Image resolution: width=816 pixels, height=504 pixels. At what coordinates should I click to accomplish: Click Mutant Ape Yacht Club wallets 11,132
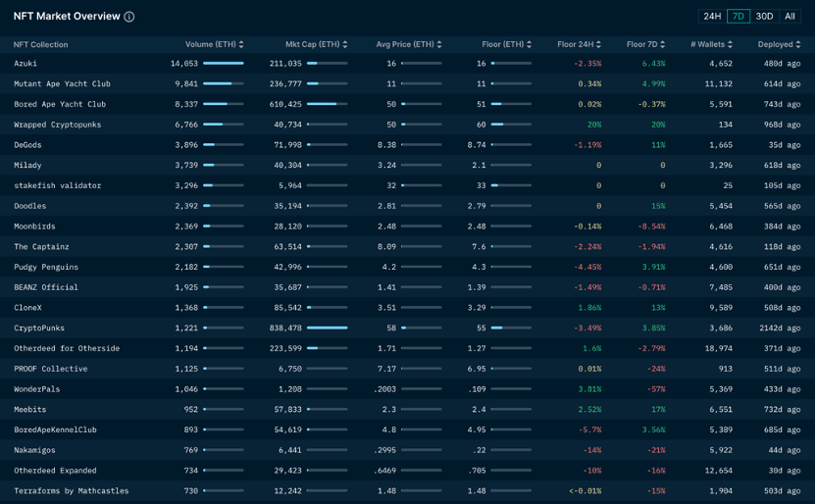[x=719, y=83]
